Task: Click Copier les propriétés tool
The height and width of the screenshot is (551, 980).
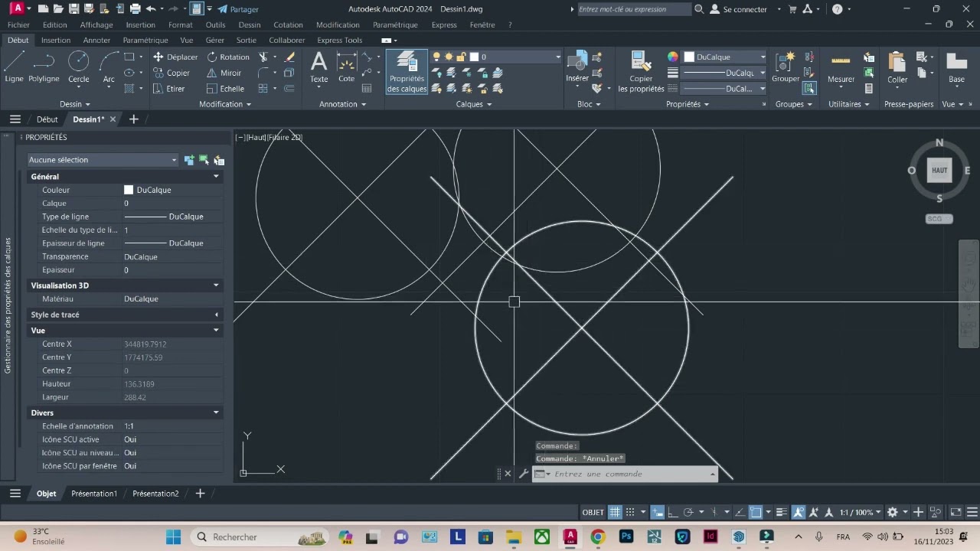Action: (x=641, y=72)
